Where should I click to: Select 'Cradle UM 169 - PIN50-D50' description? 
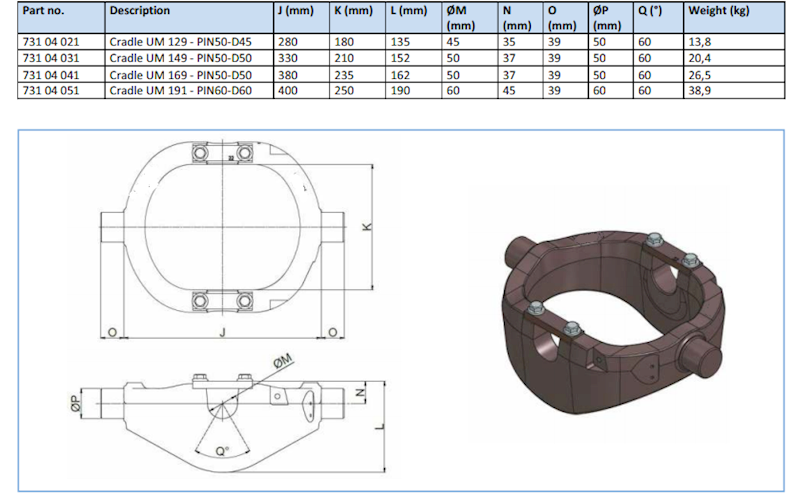tap(181, 75)
